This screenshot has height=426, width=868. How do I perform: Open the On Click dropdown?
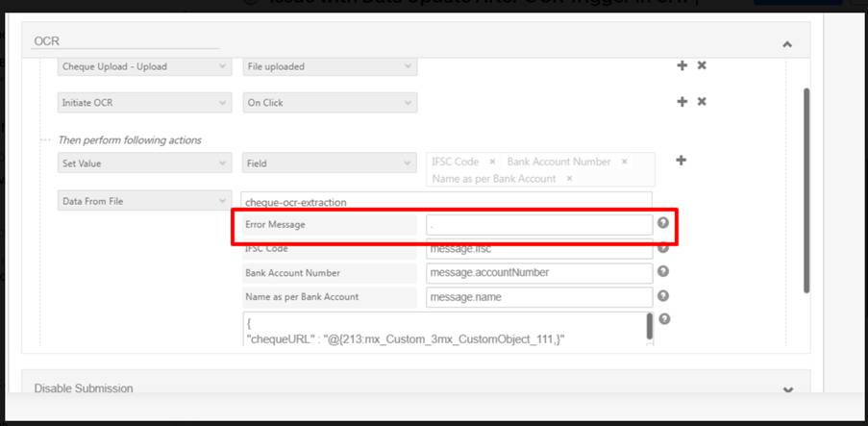pyautogui.click(x=330, y=103)
